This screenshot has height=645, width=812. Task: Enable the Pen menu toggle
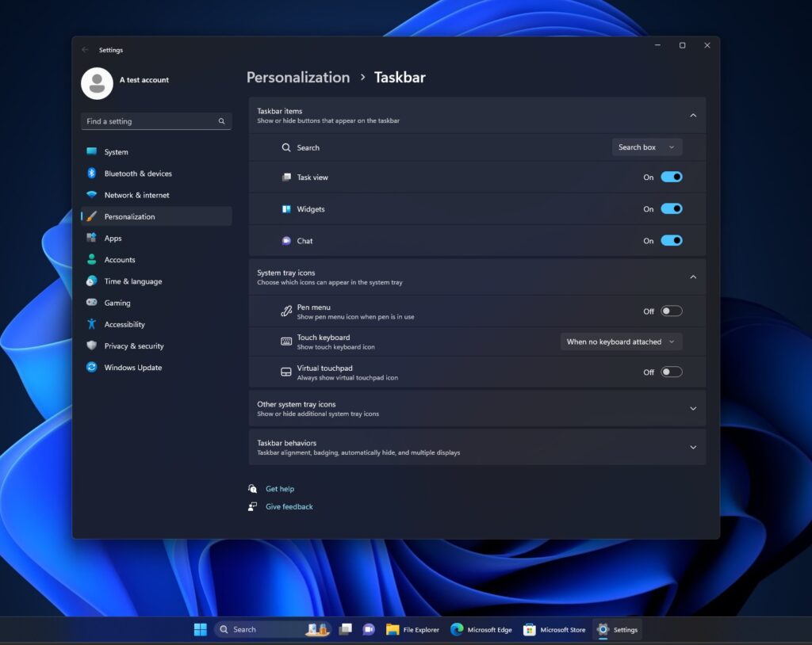(x=670, y=311)
